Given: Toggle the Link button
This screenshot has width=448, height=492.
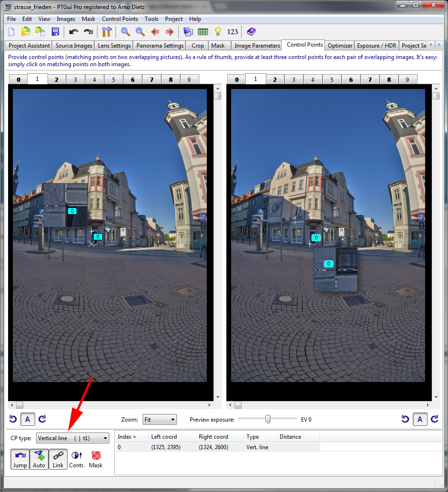Looking at the screenshot, I should tap(58, 459).
